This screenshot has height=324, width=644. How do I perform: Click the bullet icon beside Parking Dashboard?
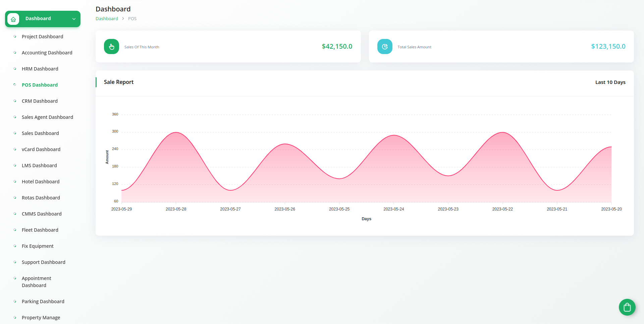(x=15, y=301)
